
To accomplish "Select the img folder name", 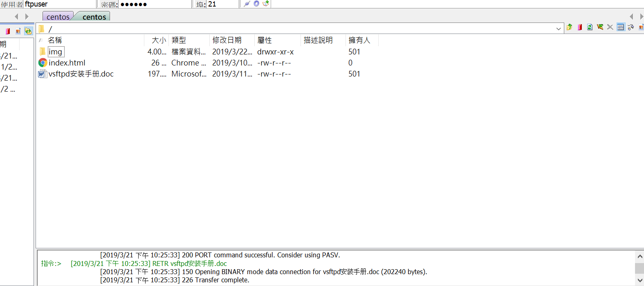I will coord(55,52).
